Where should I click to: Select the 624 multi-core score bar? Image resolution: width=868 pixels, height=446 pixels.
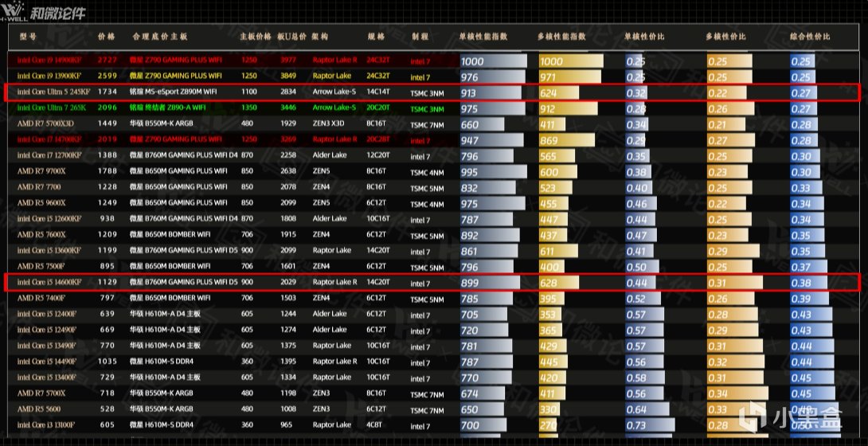[558, 93]
